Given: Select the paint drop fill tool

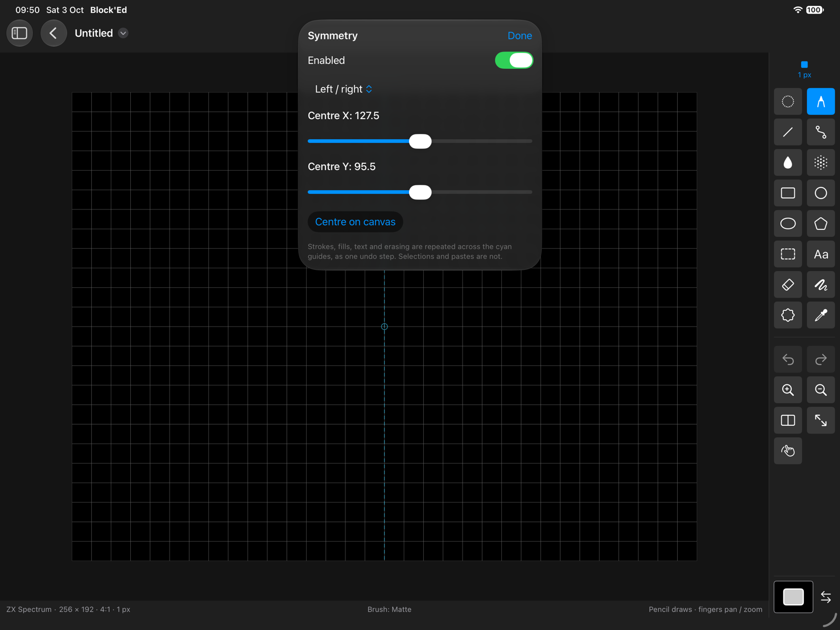Looking at the screenshot, I should 788,163.
